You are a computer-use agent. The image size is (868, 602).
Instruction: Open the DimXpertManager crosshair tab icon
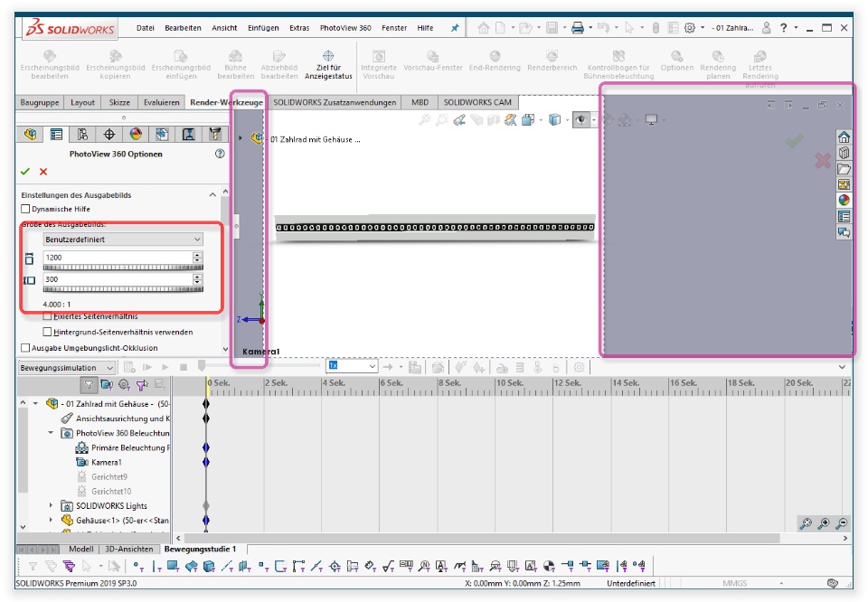point(109,134)
